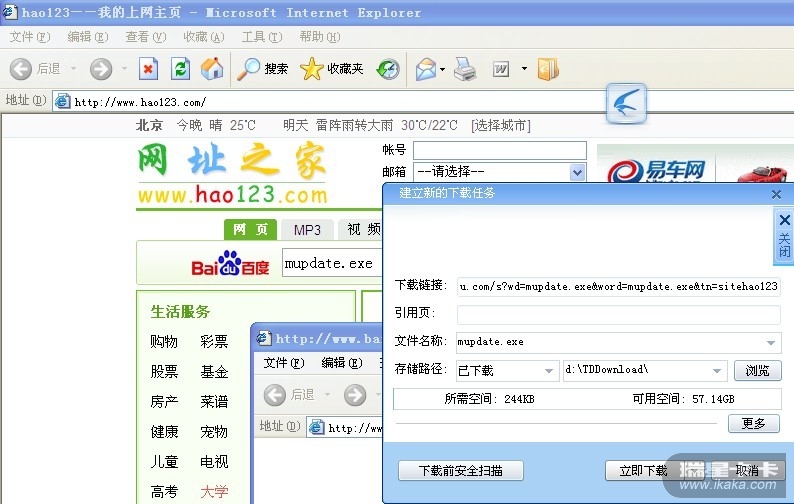The width and height of the screenshot is (794, 504).
Task: Click the IE page icon in address bar
Action: pos(62,101)
